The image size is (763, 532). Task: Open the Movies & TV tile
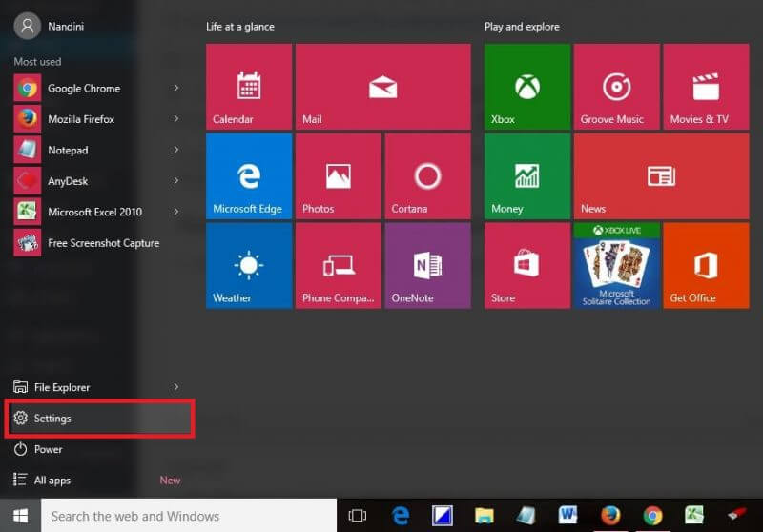tap(706, 87)
